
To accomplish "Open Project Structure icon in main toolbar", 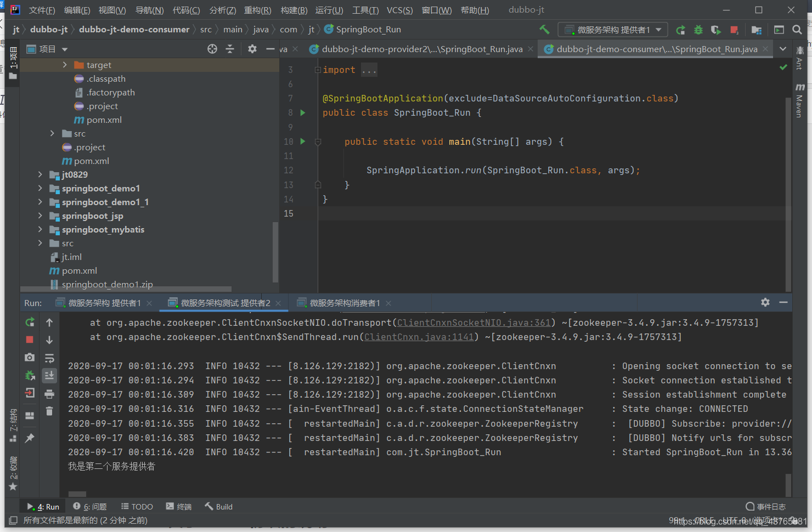I will coord(757,30).
